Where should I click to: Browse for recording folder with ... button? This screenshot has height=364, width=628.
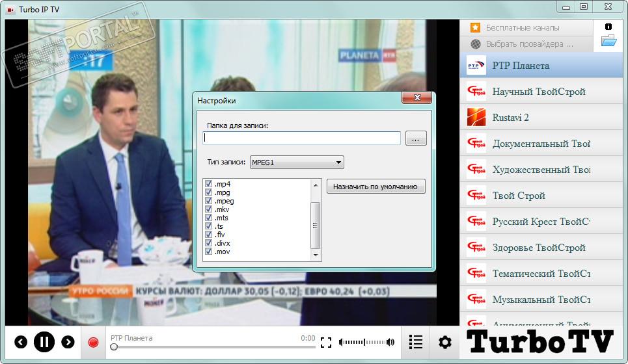[416, 138]
